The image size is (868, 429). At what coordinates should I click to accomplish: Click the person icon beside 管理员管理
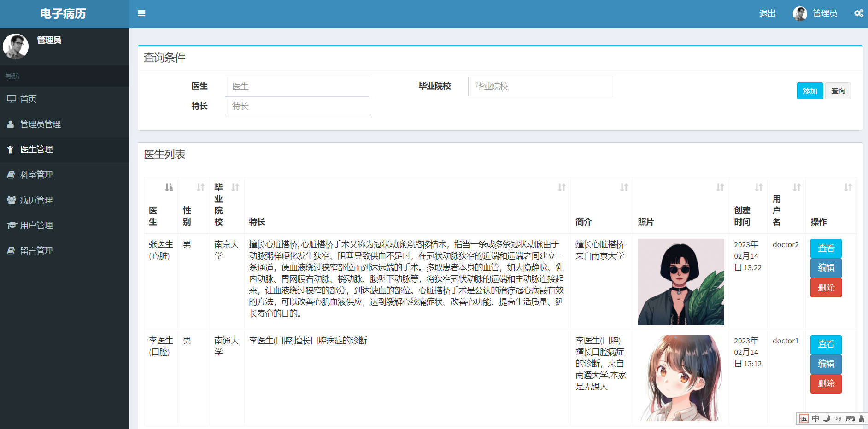tap(11, 124)
